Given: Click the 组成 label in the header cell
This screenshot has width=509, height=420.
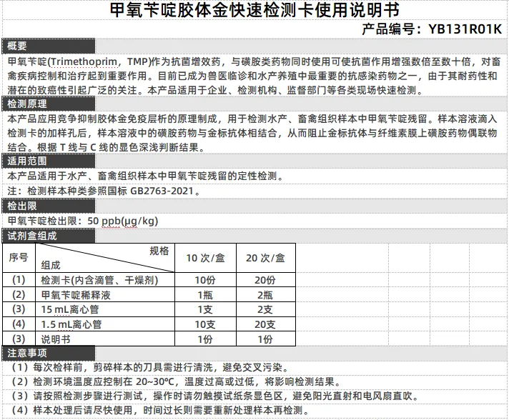Looking at the screenshot, I should coord(51,265).
